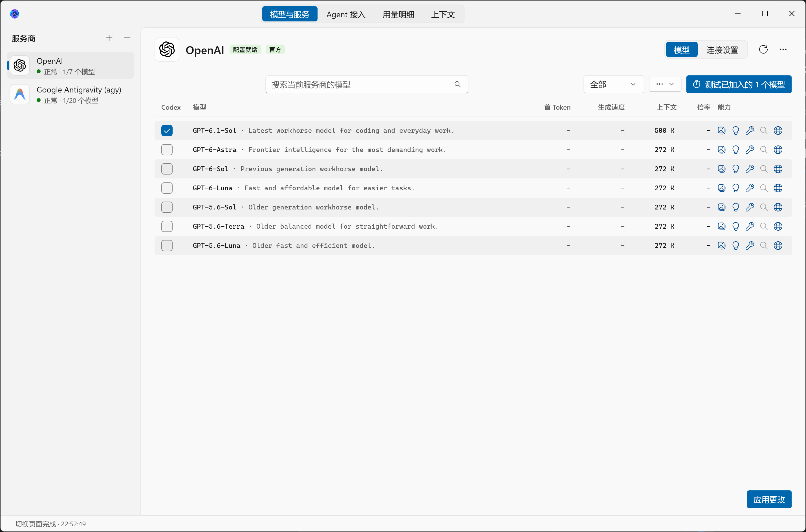806x532 pixels.
Task: Click the model search input field
Action: coord(367,85)
